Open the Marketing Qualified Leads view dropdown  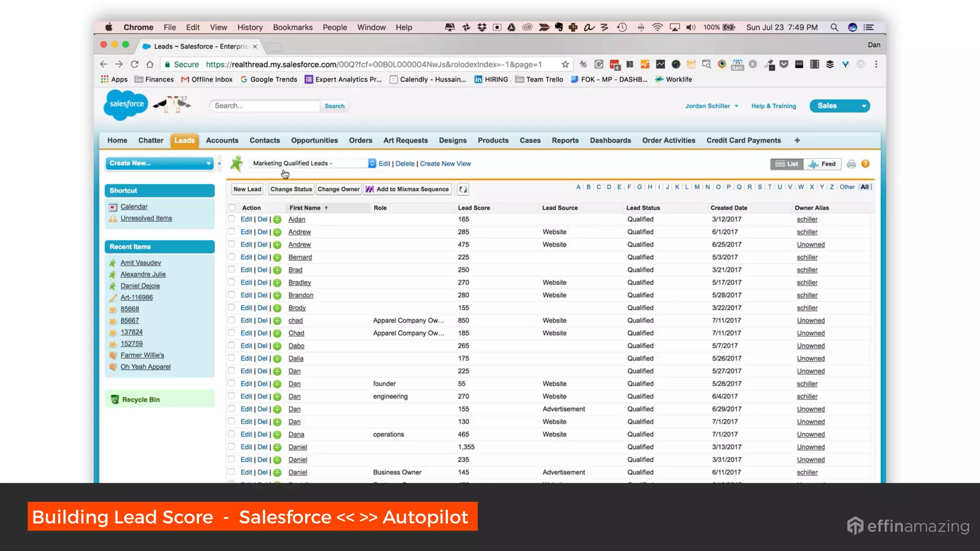click(313, 164)
